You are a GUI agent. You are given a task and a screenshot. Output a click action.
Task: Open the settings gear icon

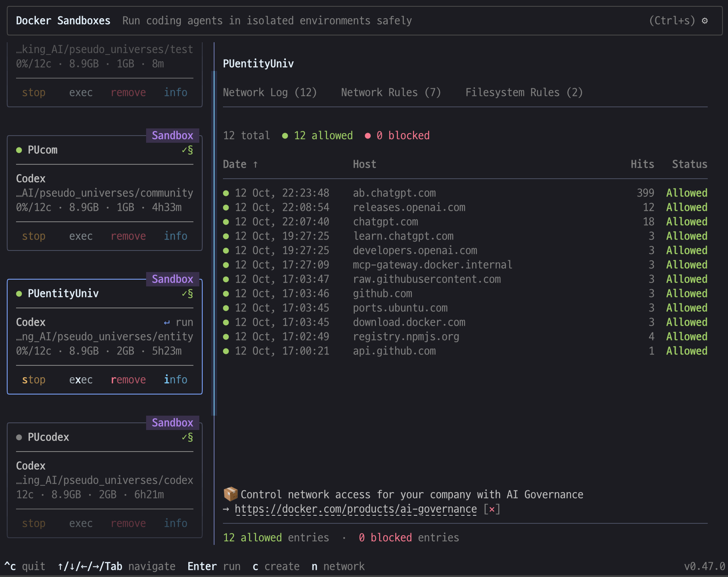(704, 21)
